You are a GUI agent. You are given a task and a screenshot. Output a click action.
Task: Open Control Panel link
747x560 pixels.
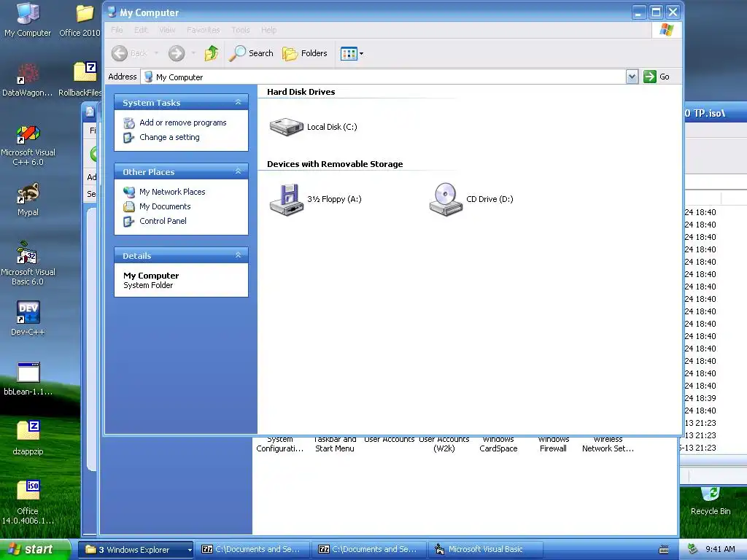click(163, 221)
